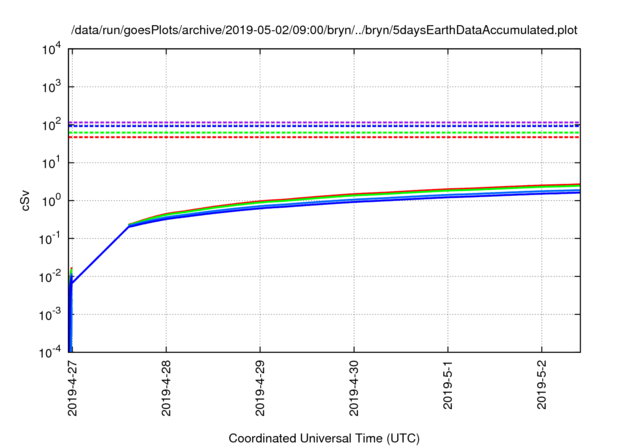Click the 2019-4-29 date label
This screenshot has height=448, width=640.
pos(260,388)
